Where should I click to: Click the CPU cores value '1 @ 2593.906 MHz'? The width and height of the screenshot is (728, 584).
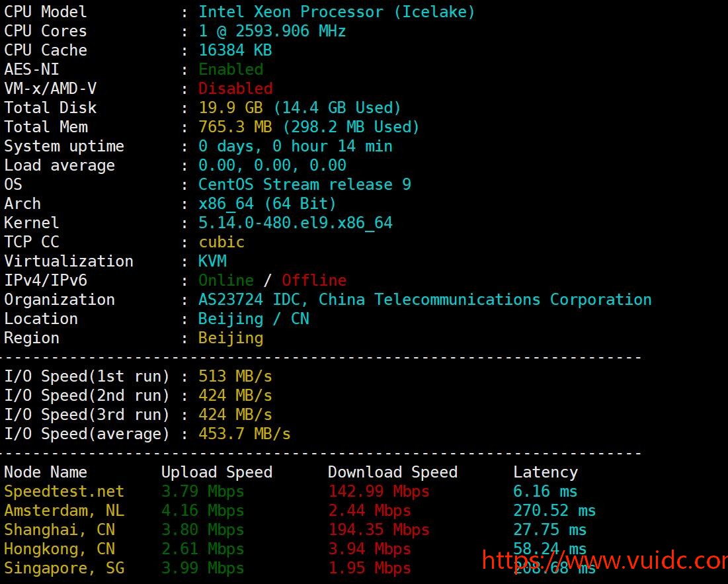(272, 31)
